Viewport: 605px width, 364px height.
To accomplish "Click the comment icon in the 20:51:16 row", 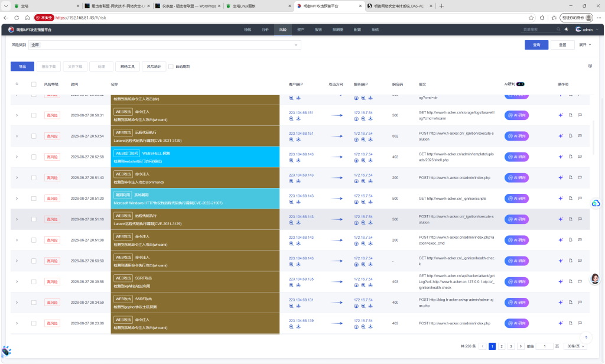I will point(580,219).
